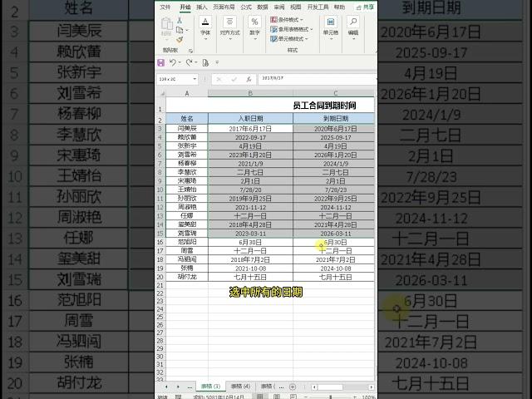
Task: Click the Format Painter brush icon
Action: [180, 38]
